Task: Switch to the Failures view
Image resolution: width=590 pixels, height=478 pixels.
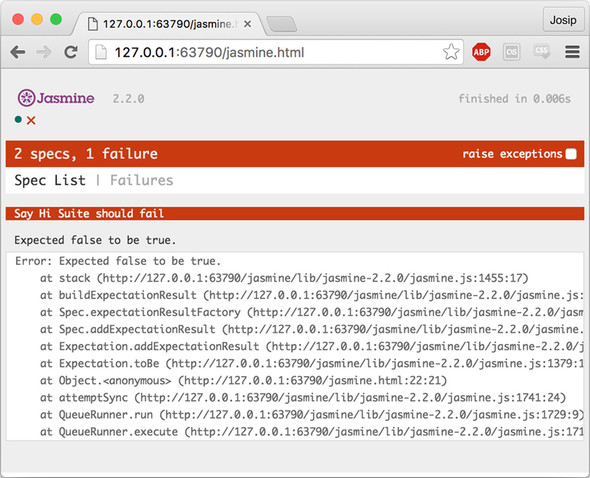Action: 141,180
